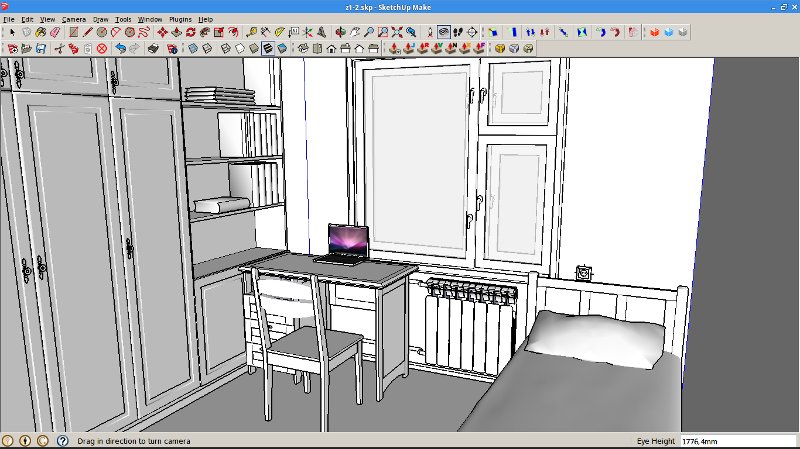Select the Section Plane tool
This screenshot has width=800, height=449.
472,32
